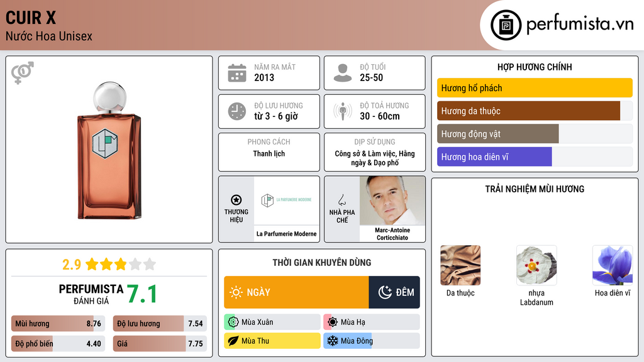Click the Nước Hoa Unisex subtitle
The width and height of the screenshot is (644, 362).
click(x=49, y=36)
